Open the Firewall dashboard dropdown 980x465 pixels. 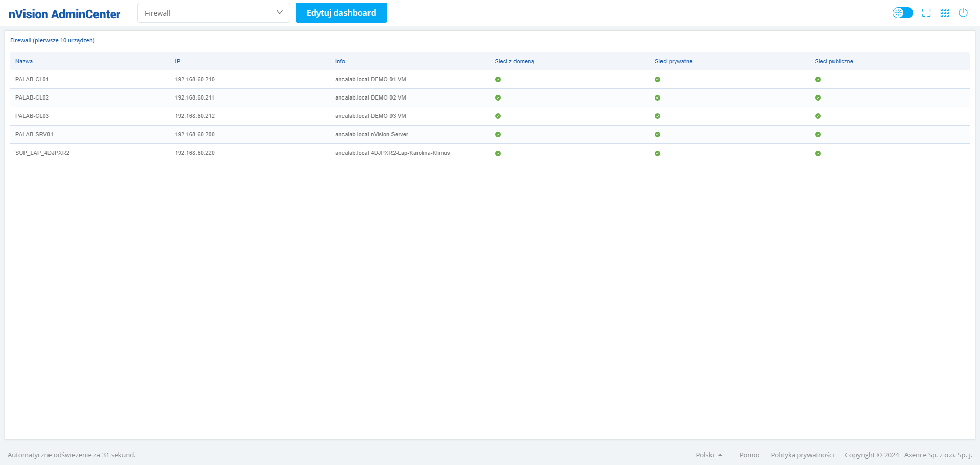pos(213,13)
